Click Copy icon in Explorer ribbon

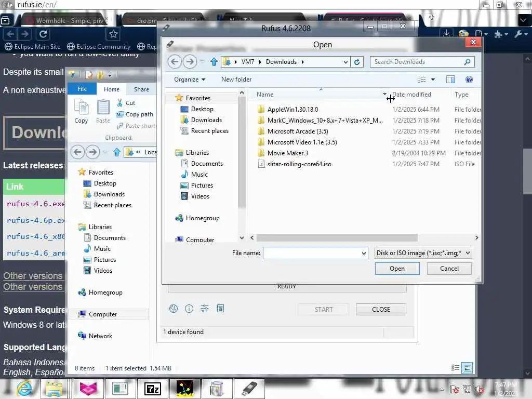tap(81, 111)
